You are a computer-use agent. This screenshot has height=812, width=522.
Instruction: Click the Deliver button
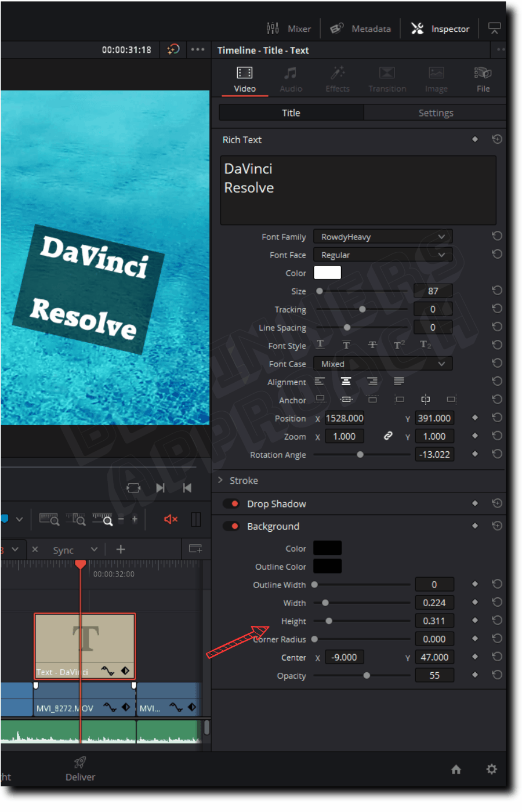pos(79,769)
